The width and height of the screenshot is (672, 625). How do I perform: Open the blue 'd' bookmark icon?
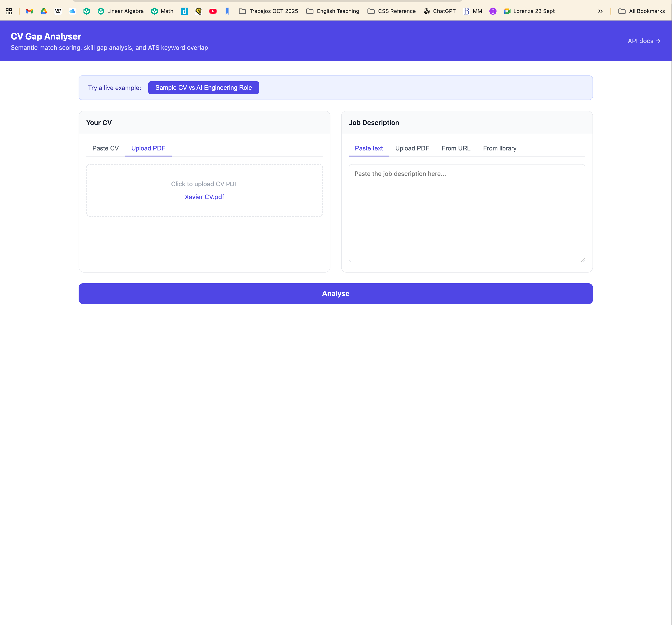point(184,11)
